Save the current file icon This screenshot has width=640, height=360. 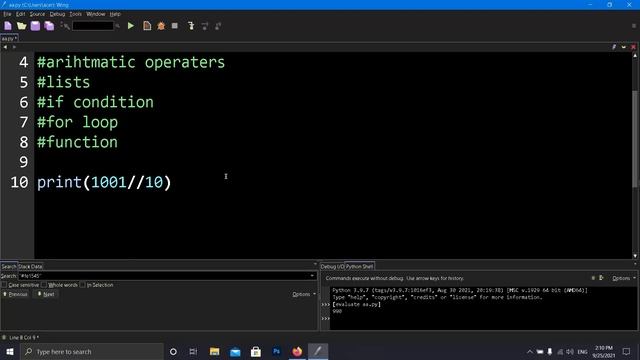35,26
